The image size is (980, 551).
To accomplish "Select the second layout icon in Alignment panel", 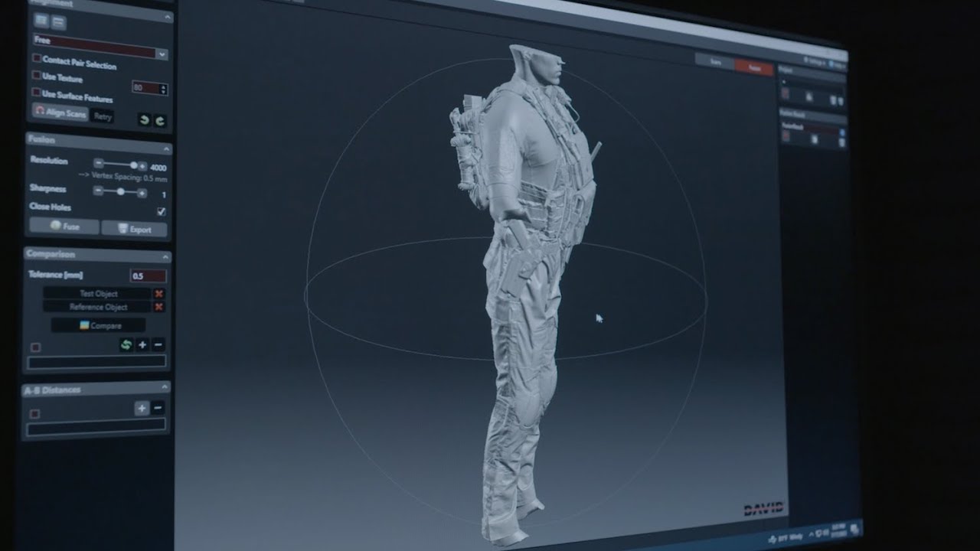I will [x=57, y=22].
